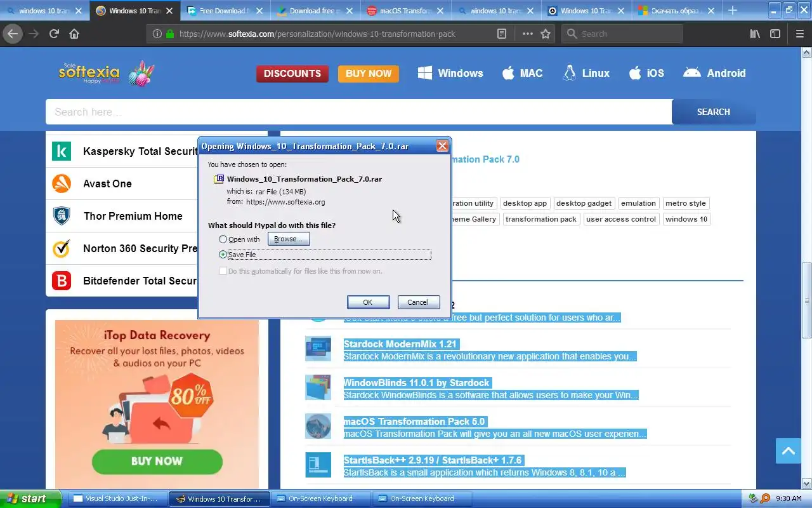Click the Bitdefender B icon
Image resolution: width=812 pixels, height=508 pixels.
[x=62, y=281]
